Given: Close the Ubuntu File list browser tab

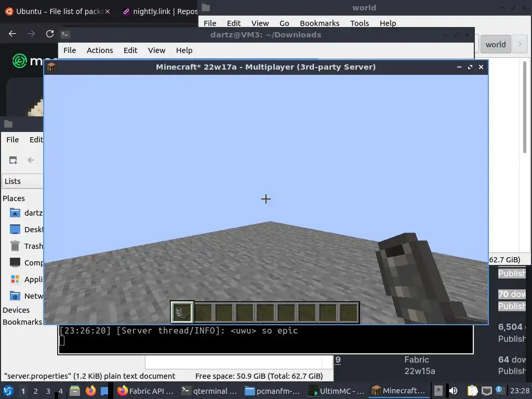Looking at the screenshot, I should 108,11.
